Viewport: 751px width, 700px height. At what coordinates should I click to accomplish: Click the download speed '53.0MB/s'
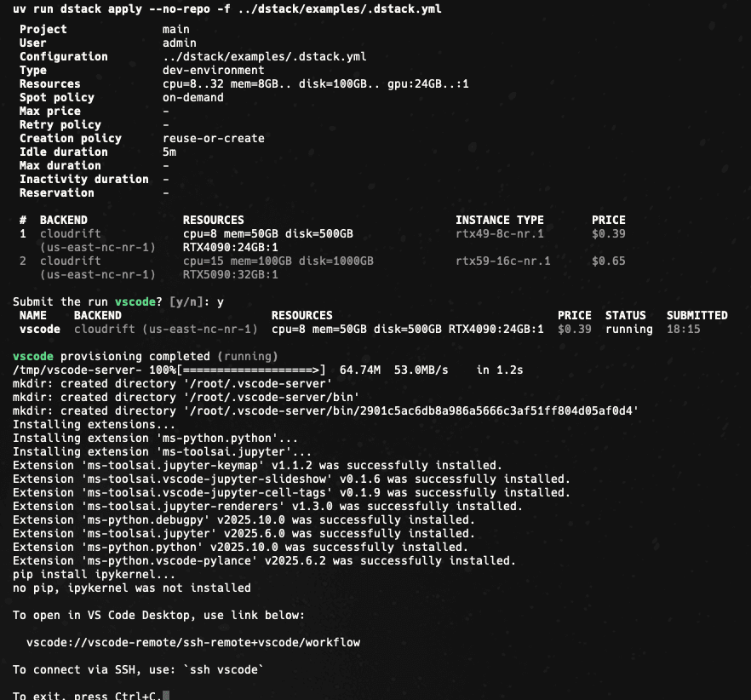421,370
